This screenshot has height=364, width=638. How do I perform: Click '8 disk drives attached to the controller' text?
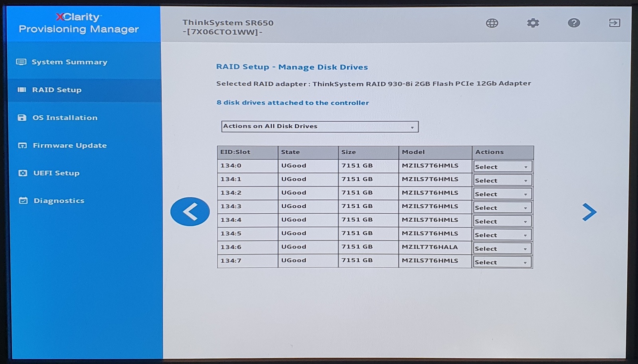pyautogui.click(x=292, y=102)
